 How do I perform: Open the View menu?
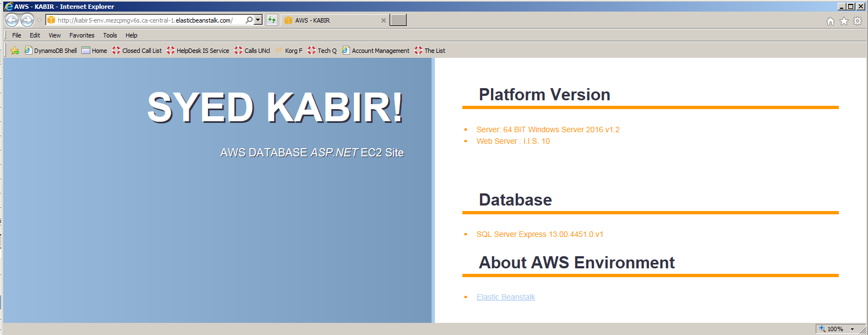tap(54, 35)
